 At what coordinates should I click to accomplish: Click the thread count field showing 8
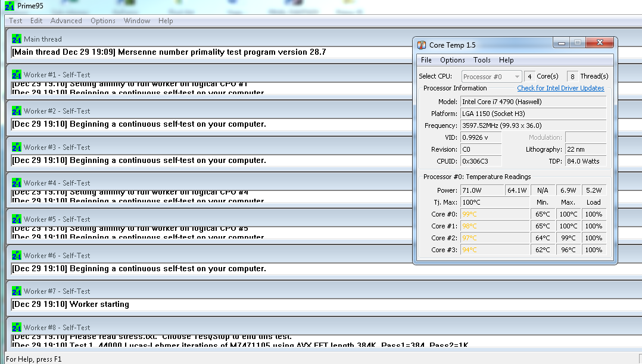572,77
